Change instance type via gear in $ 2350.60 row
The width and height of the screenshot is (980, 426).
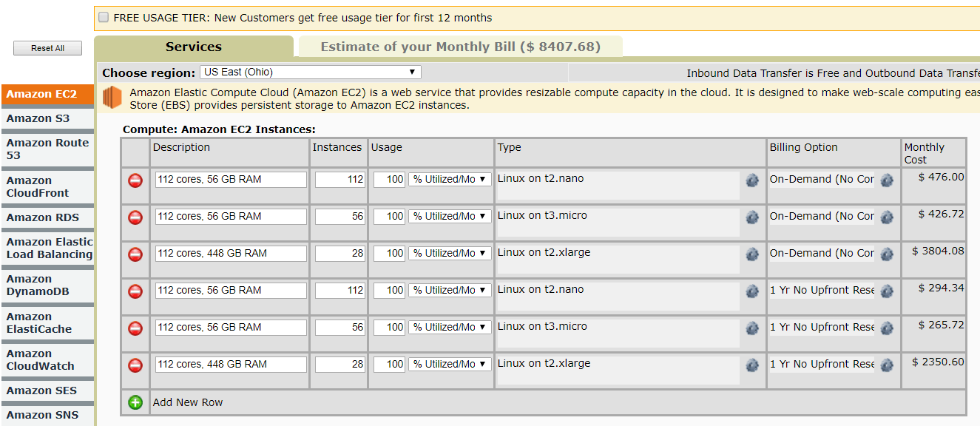(x=752, y=365)
